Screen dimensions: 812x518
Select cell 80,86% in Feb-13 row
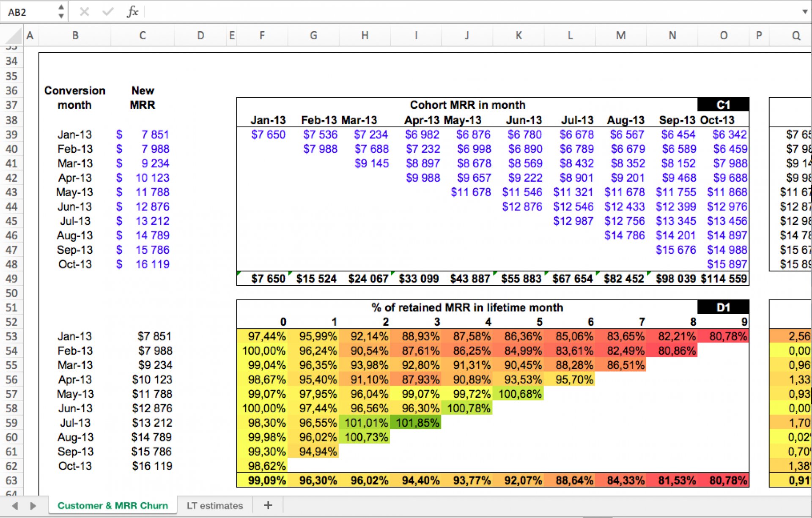[672, 351]
